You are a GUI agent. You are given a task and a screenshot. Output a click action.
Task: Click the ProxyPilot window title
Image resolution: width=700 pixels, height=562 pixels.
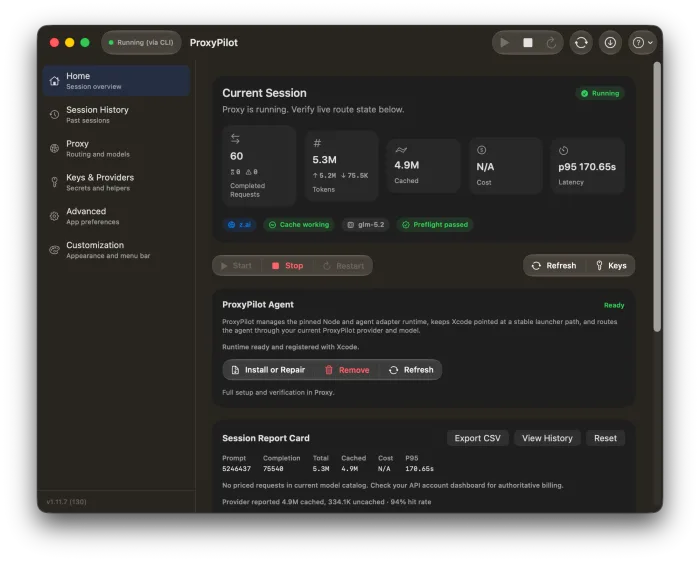(214, 43)
